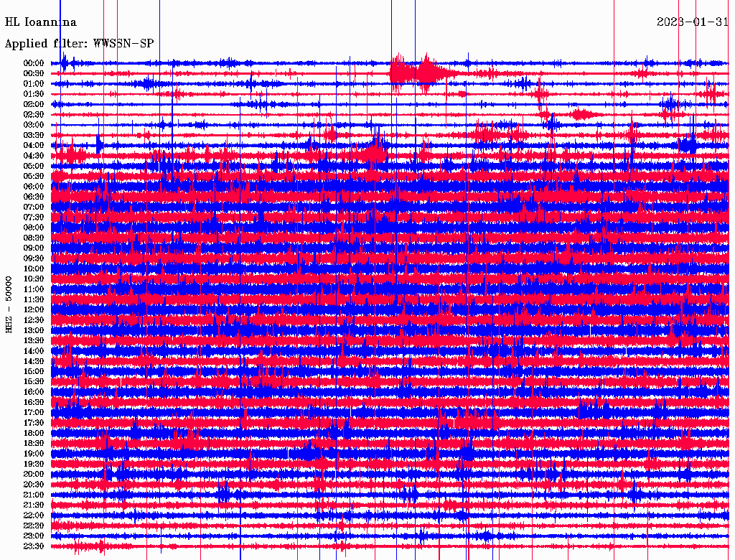Viewport: 735px width, 560px height.
Task: Select the 14:00 time label
Action: tap(34, 351)
